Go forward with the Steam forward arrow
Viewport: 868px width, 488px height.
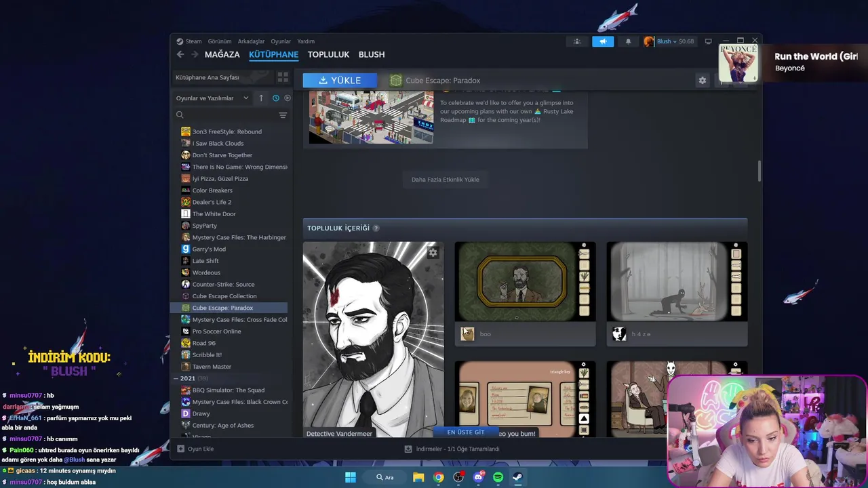tap(195, 54)
